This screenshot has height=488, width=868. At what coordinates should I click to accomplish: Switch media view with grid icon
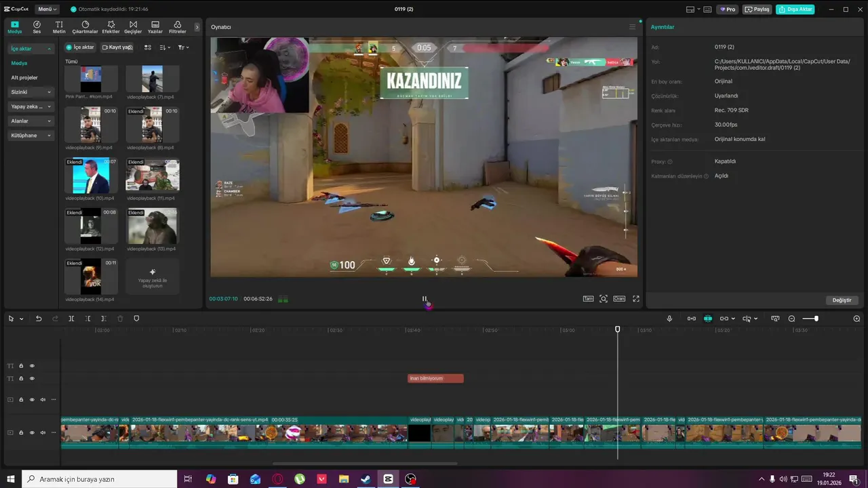click(148, 47)
